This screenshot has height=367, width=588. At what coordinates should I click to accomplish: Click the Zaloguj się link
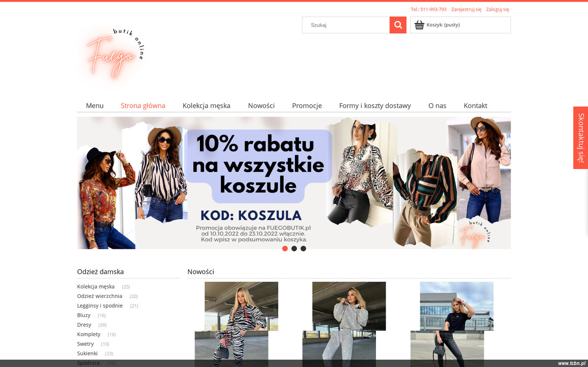point(497,9)
